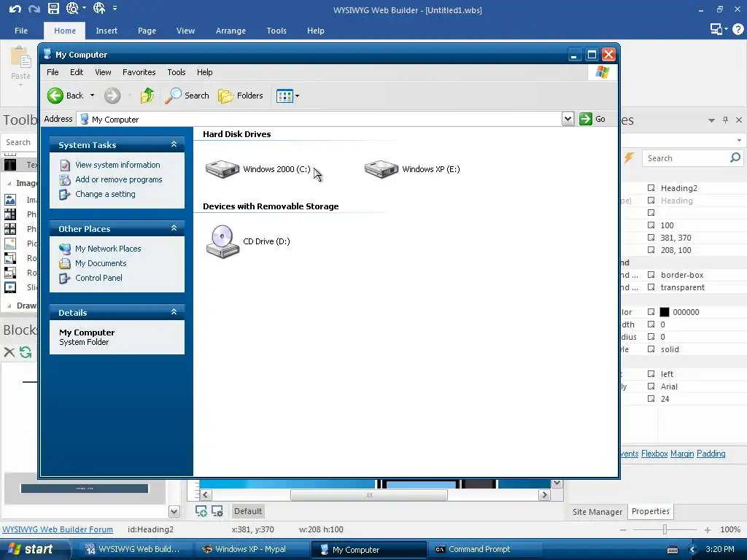Image resolution: width=747 pixels, height=560 pixels.
Task: Collapse the Other Places section
Action: coord(174,228)
